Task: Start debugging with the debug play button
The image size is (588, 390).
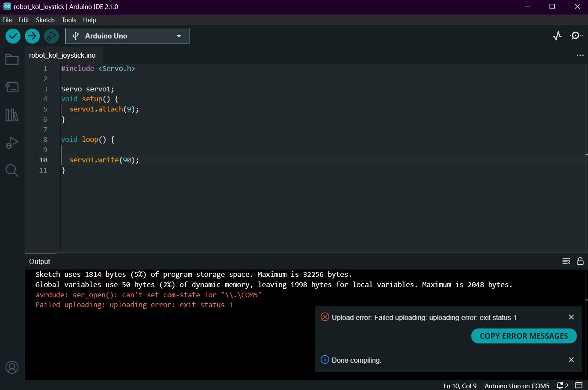Action: click(51, 36)
